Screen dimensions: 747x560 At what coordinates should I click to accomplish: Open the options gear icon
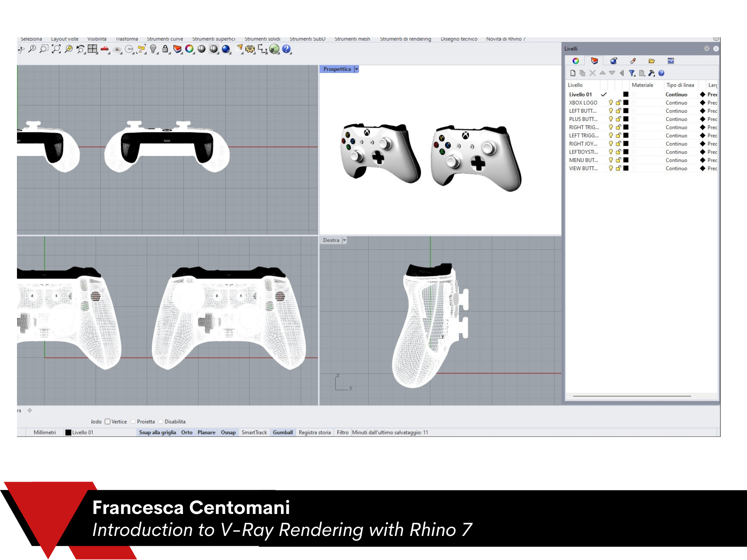point(250,49)
